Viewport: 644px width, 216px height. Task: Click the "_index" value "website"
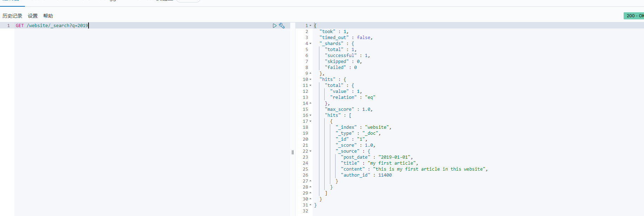[x=377, y=127]
